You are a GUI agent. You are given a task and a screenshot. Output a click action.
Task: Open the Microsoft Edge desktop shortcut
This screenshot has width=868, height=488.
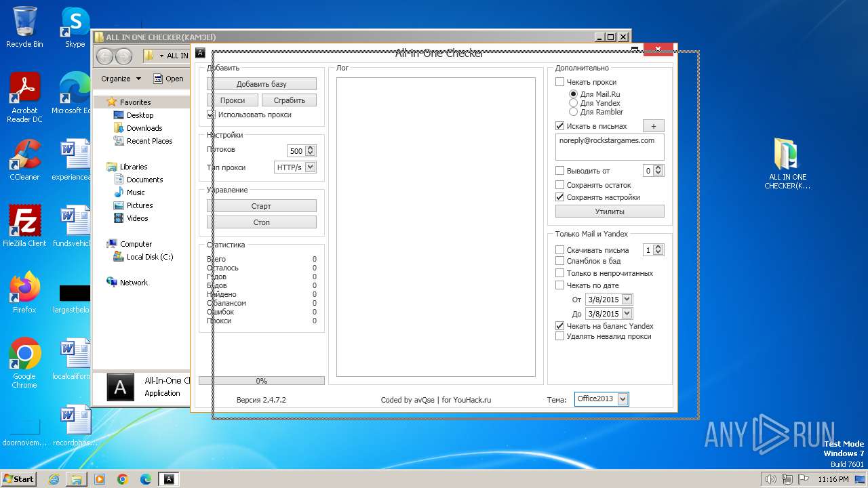pos(72,94)
